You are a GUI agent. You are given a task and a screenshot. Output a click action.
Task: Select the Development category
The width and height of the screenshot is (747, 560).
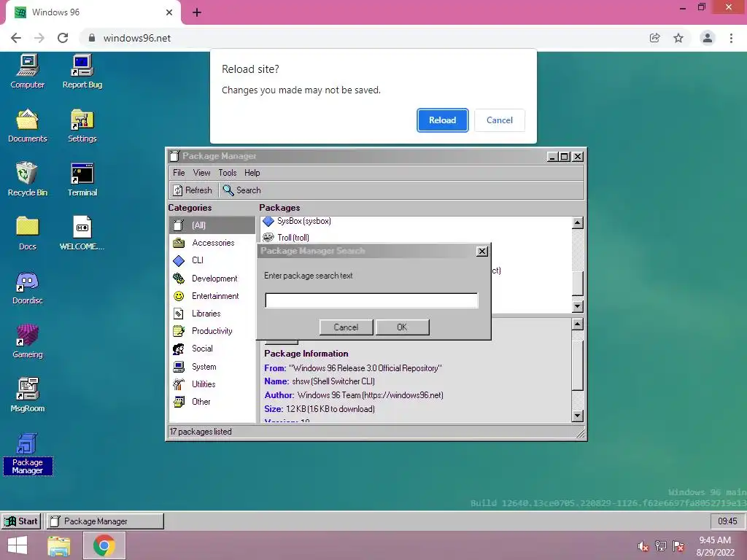pos(212,279)
